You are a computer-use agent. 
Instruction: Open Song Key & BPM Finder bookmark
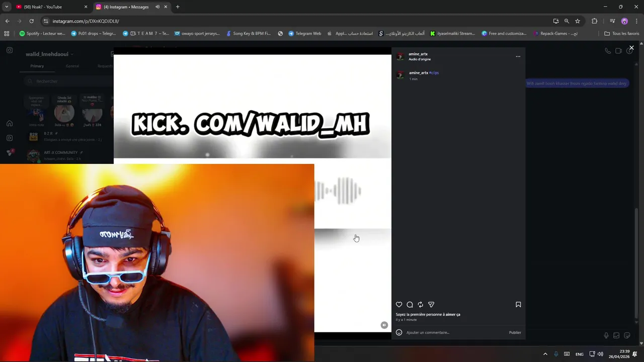point(248,34)
